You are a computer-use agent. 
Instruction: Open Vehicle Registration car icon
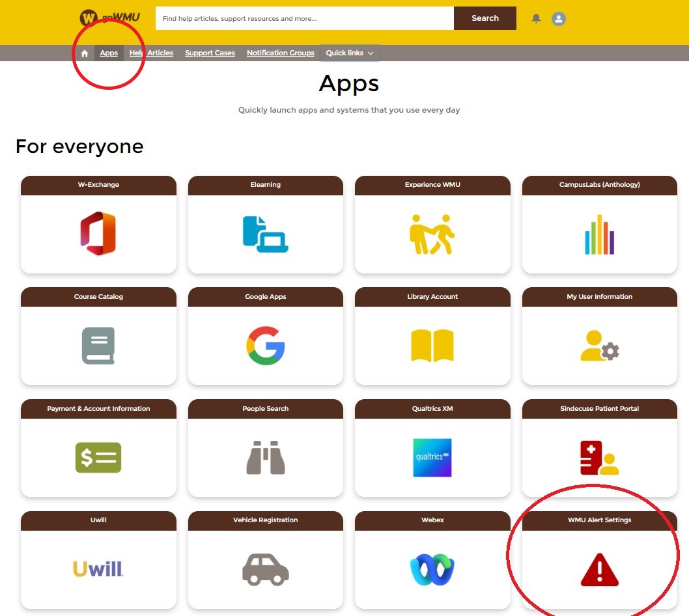[266, 569]
